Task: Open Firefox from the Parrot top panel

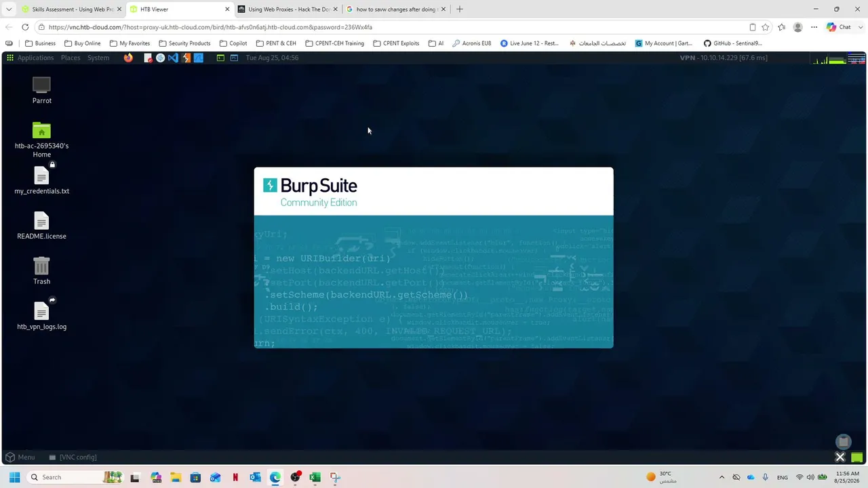Action: pyautogui.click(x=128, y=58)
